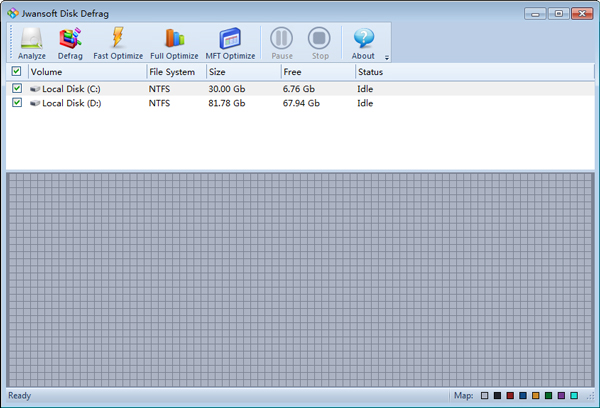Run Fast Optimize lightning icon
Image resolution: width=600 pixels, height=408 pixels.
point(118,43)
